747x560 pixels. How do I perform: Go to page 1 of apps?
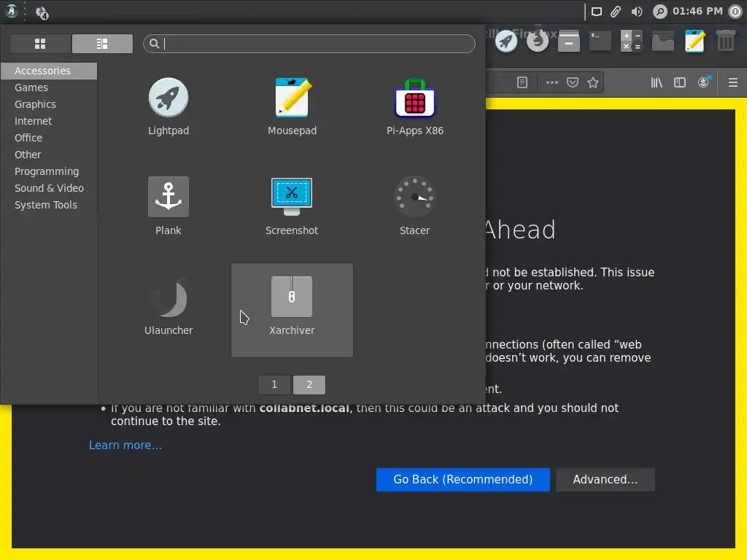(274, 385)
